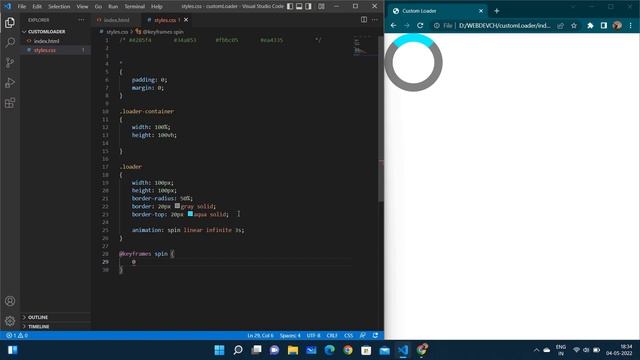The height and width of the screenshot is (360, 640).
Task: Open the Explorer view in activity bar
Action: pos(10,23)
